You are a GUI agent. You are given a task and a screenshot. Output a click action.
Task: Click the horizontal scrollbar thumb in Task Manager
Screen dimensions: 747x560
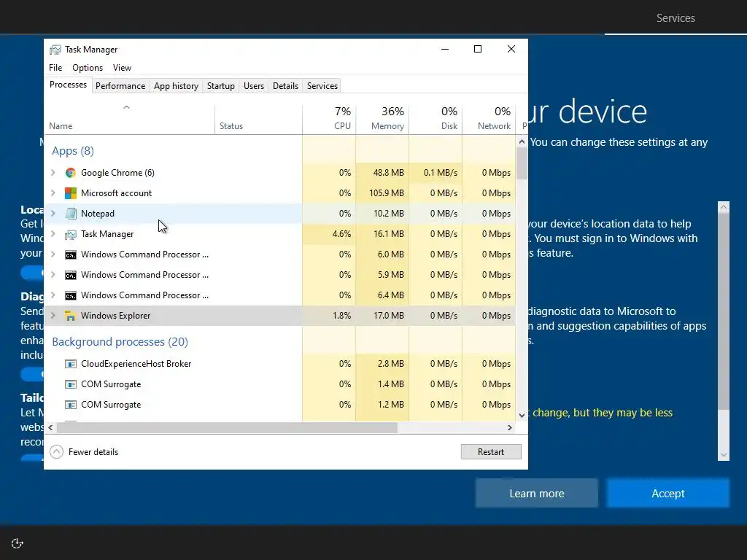click(227, 427)
